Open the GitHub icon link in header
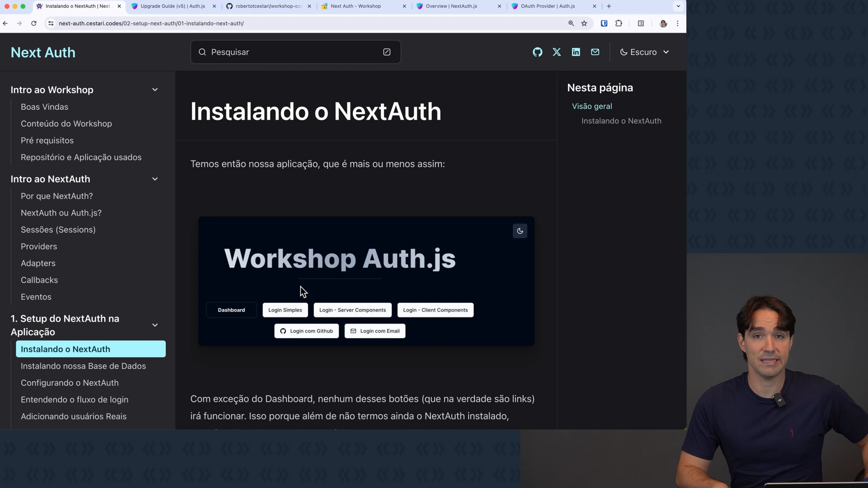 point(537,52)
